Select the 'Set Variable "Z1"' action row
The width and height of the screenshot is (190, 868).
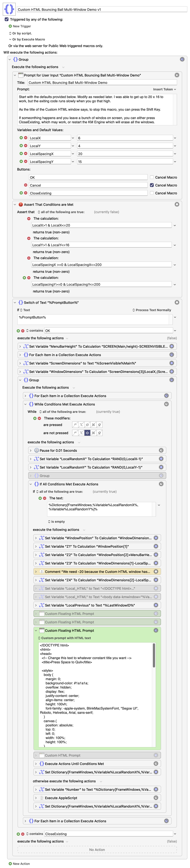97,547
